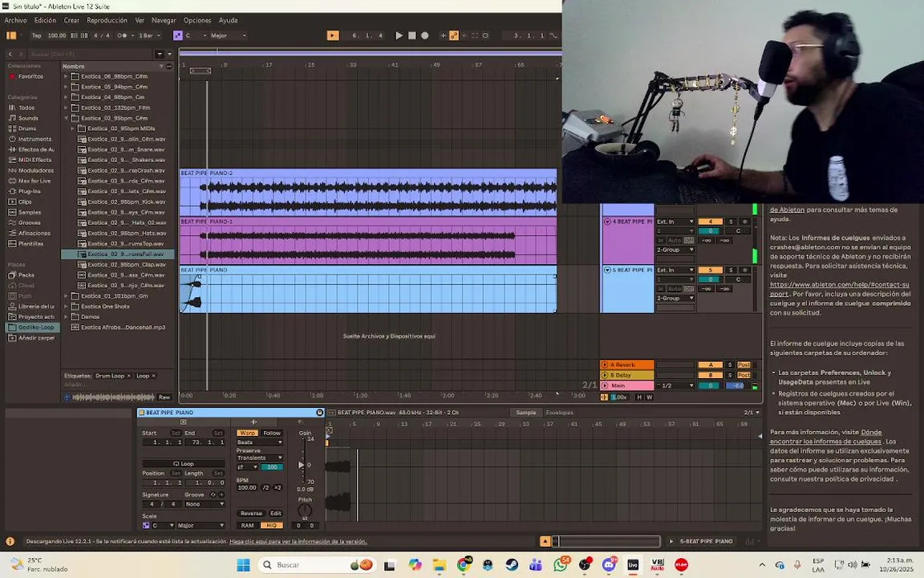The image size is (924, 578).
Task: Open the Groove None dropdown
Action: point(205,504)
